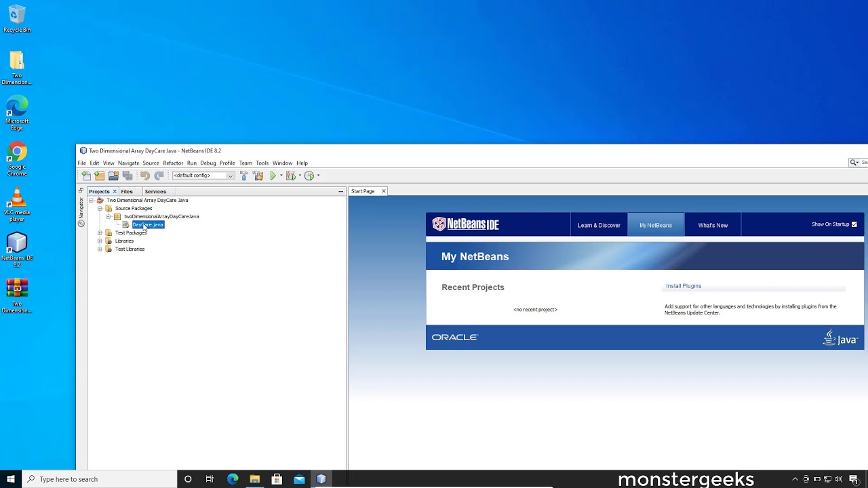Open Task View in taskbar
The height and width of the screenshot is (488, 868).
(210, 479)
